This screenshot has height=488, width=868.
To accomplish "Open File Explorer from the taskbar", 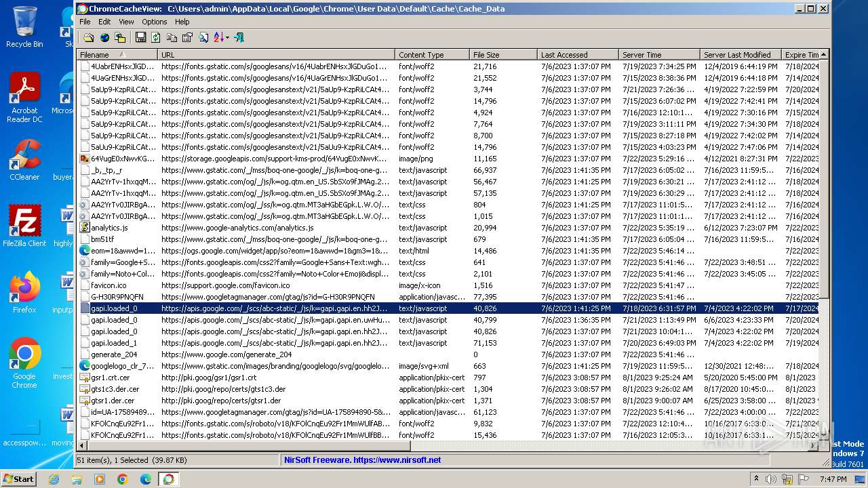I will (77, 479).
